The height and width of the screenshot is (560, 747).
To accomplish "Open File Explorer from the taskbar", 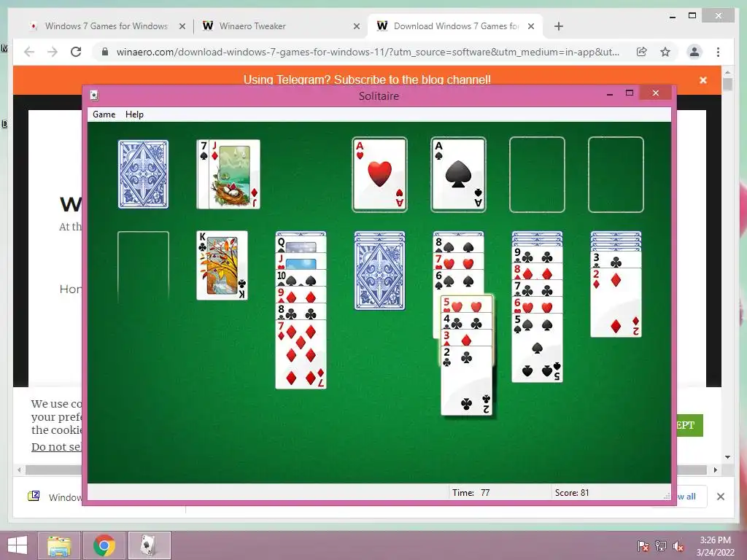I will pyautogui.click(x=59, y=545).
